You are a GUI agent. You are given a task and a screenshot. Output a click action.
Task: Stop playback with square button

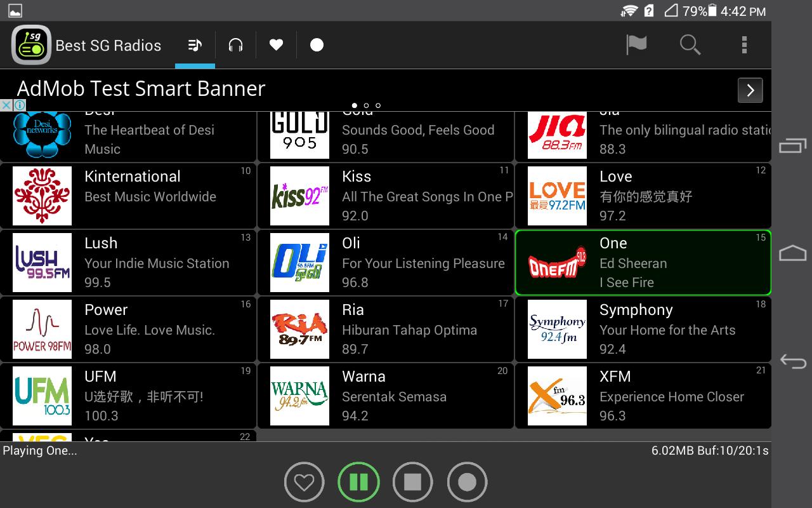pyautogui.click(x=413, y=483)
